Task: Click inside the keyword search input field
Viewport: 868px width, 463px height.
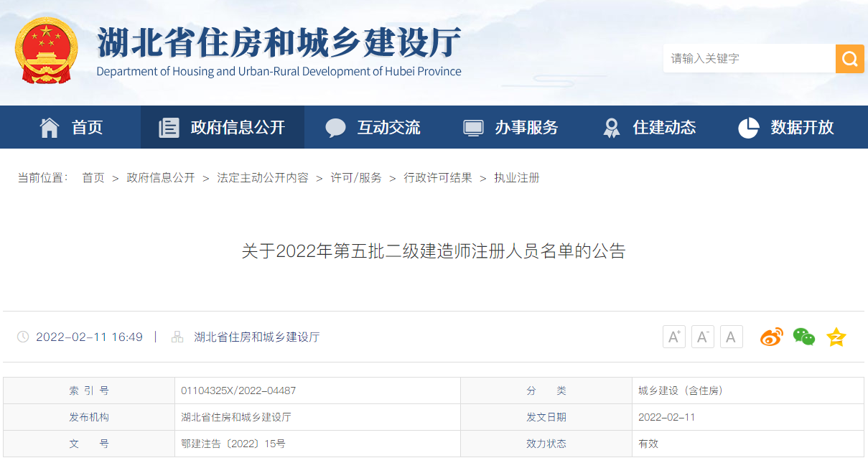Action: pyautogui.click(x=747, y=59)
